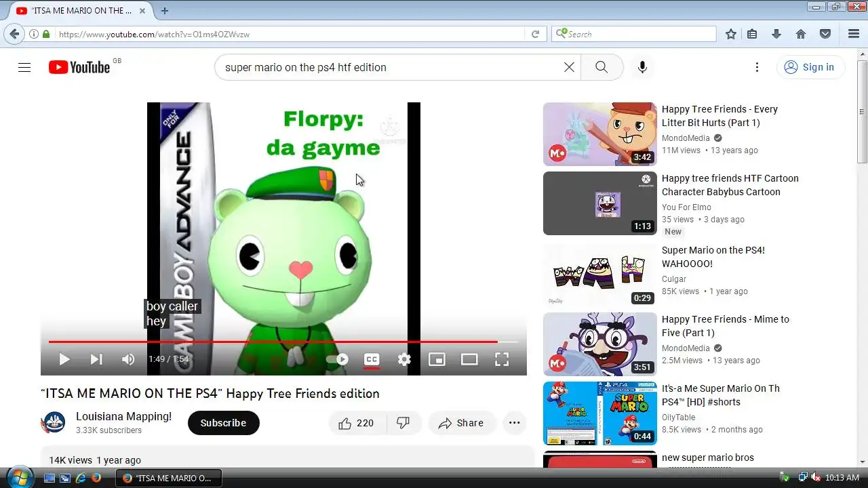Open It's-a Me Super Mario #shorts title
The image size is (868, 488).
point(721,395)
